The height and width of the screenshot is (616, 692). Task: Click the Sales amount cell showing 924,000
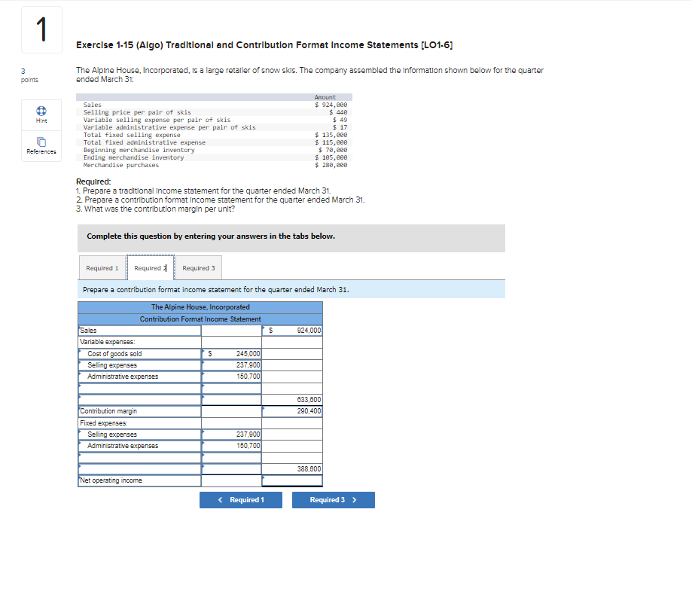(294, 330)
